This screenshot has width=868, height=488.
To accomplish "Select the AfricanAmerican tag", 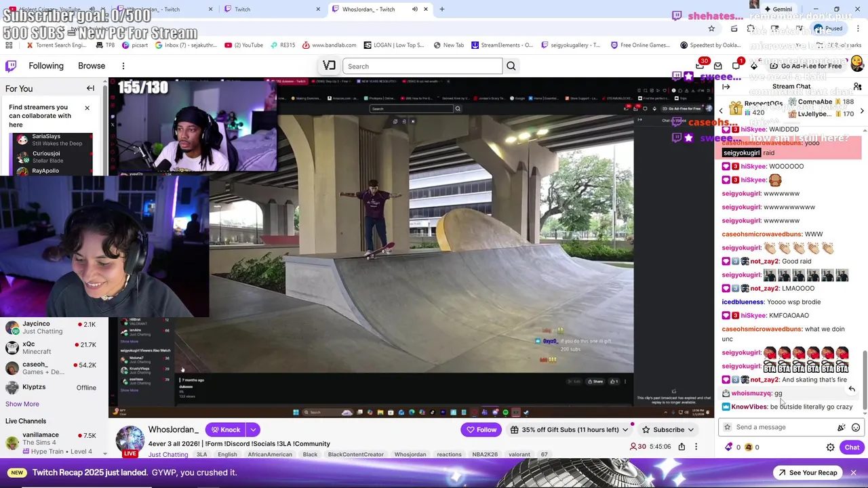I will pos(270,455).
